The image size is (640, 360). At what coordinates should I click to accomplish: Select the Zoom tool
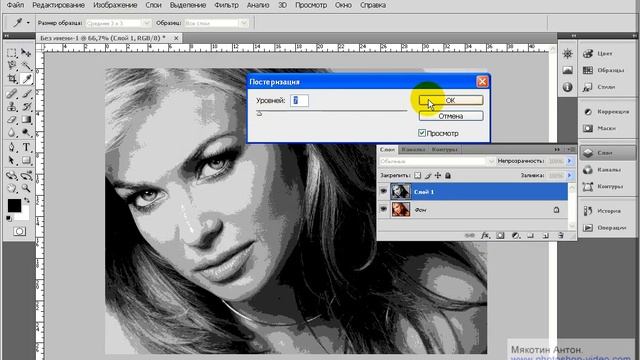tap(26, 189)
